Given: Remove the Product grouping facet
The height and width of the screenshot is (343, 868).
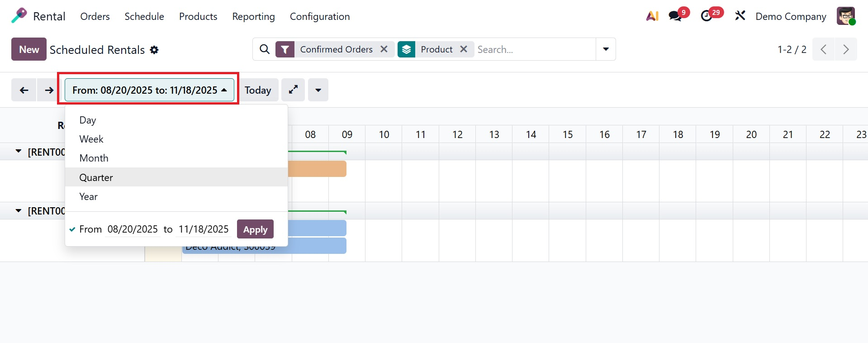Looking at the screenshot, I should [464, 49].
